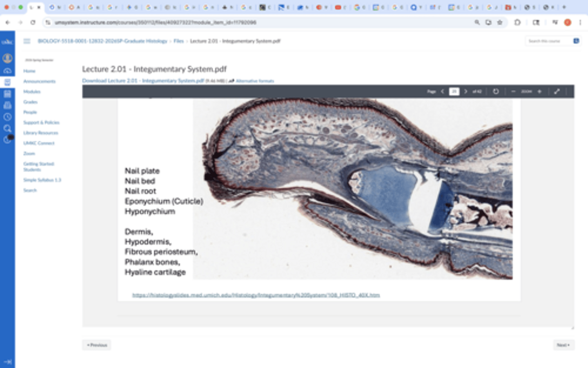Open the Courses icon in global navigation
The width and height of the screenshot is (588, 368).
[7, 82]
